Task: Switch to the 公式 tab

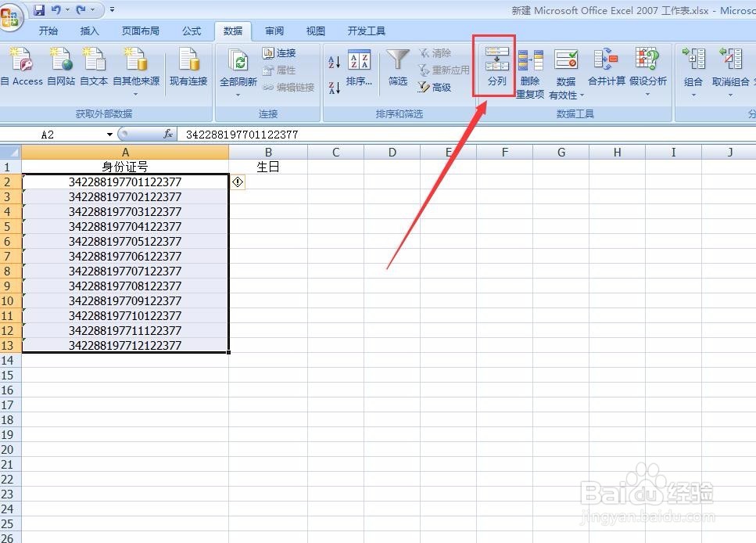Action: click(x=192, y=31)
